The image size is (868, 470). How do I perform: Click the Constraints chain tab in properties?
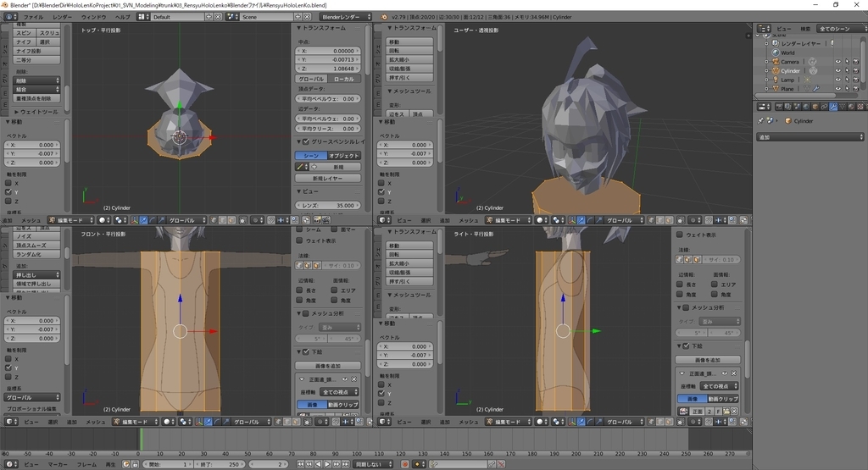pyautogui.click(x=824, y=107)
